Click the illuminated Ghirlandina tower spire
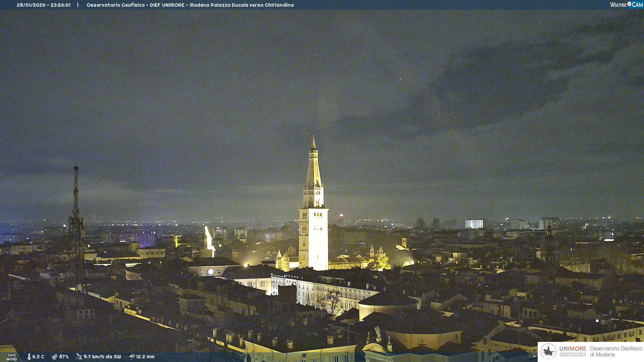This screenshot has width=644, height=362. click(314, 168)
